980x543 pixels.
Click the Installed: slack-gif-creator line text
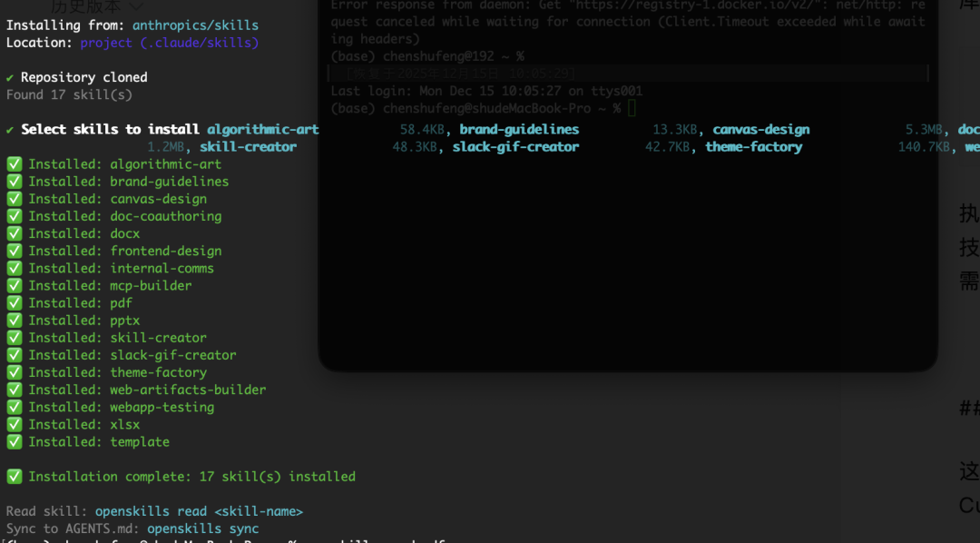coord(132,355)
